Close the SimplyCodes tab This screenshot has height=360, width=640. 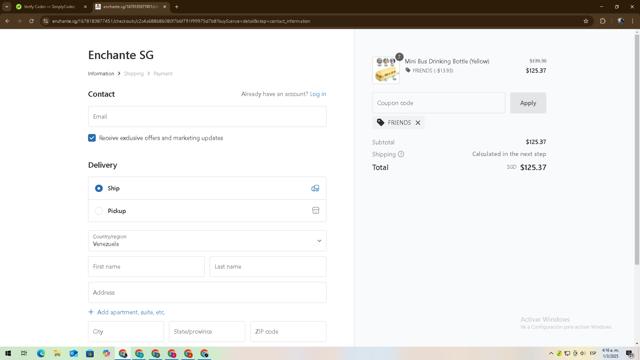click(85, 7)
